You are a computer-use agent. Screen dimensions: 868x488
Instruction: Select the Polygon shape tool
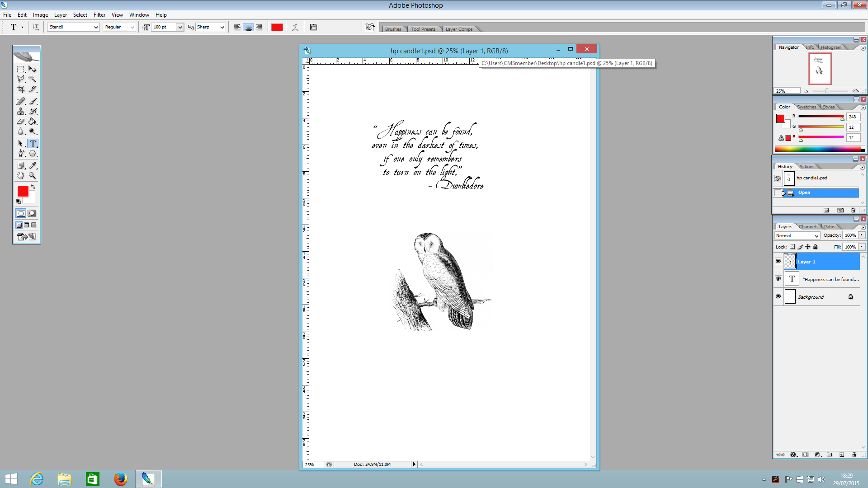[x=33, y=153]
